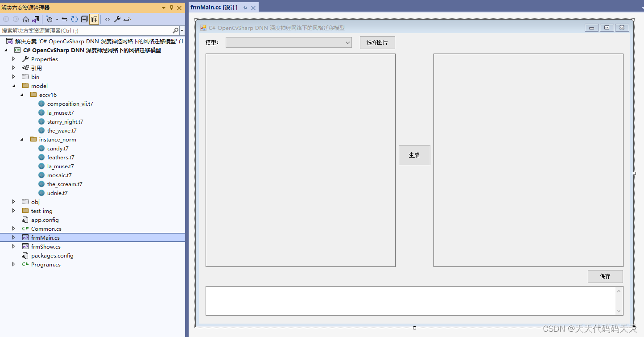The image size is (644, 337).
Task: Collapse the eccv16 model folder
Action: coord(21,95)
